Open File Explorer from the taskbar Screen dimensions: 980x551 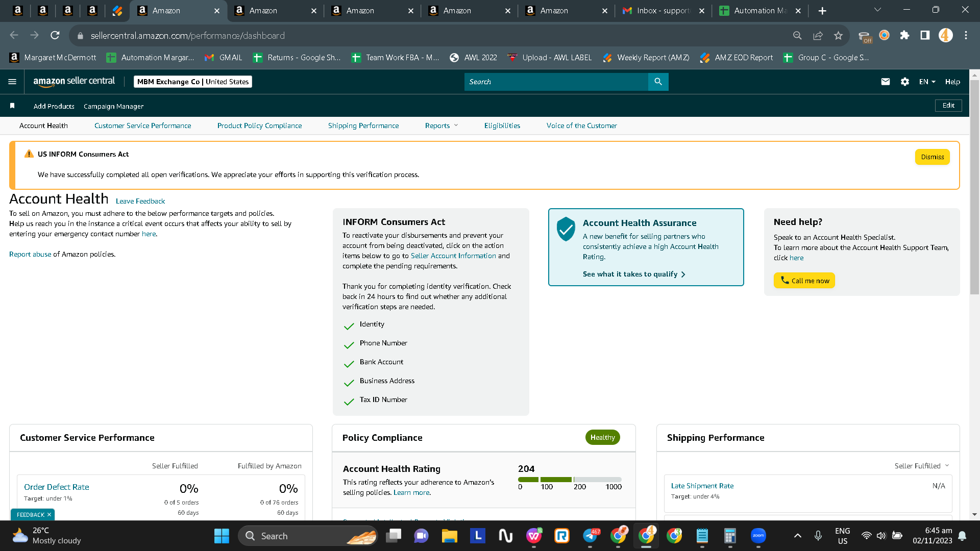click(449, 536)
